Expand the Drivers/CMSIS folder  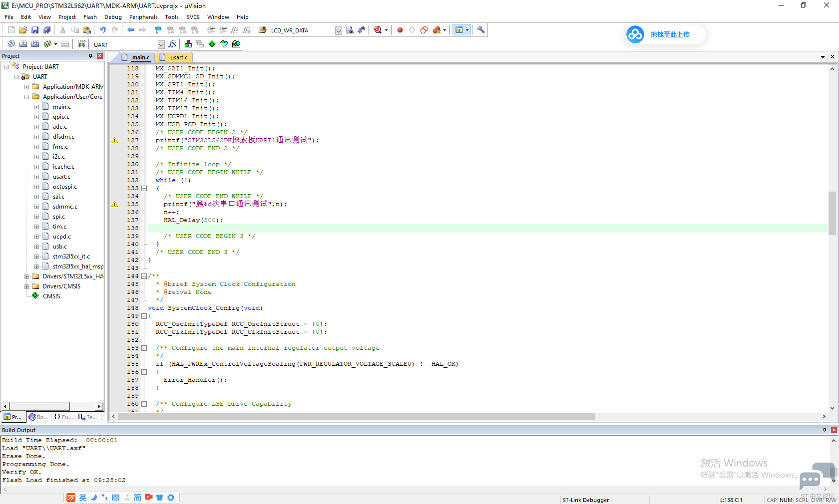point(26,286)
